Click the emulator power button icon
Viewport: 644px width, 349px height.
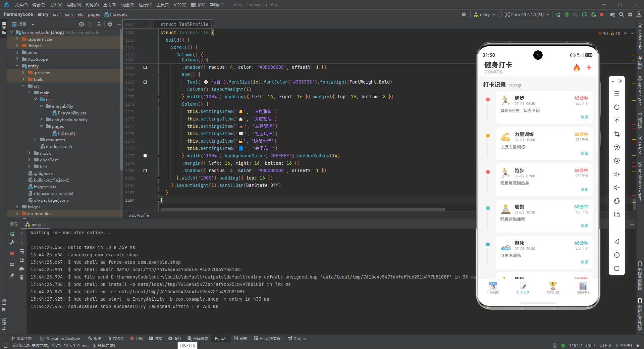pyautogui.click(x=616, y=107)
